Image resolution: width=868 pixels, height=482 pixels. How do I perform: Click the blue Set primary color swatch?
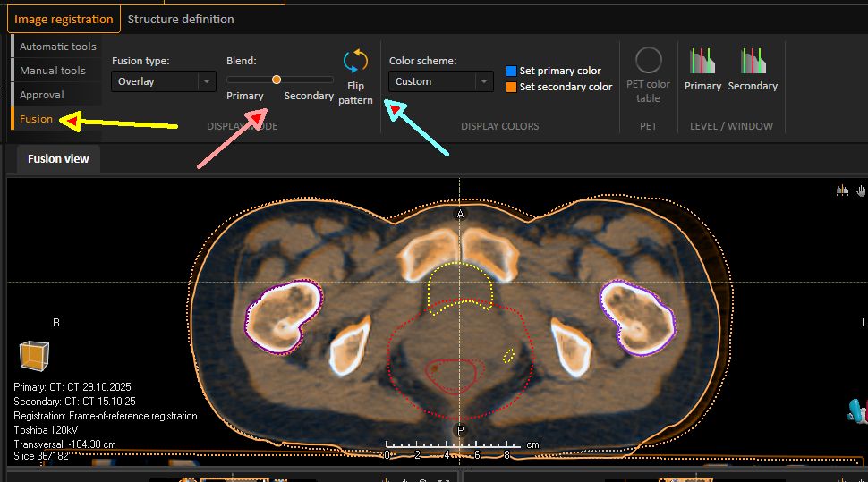click(512, 71)
